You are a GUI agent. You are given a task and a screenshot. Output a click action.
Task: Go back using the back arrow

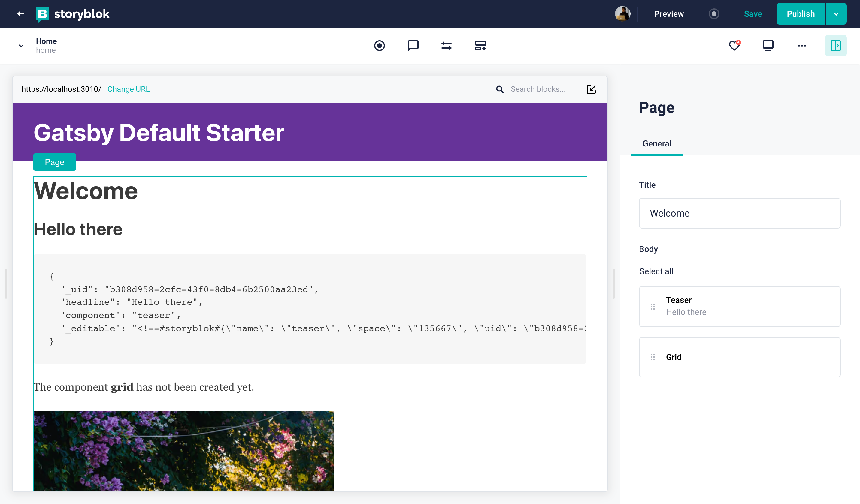(20, 14)
